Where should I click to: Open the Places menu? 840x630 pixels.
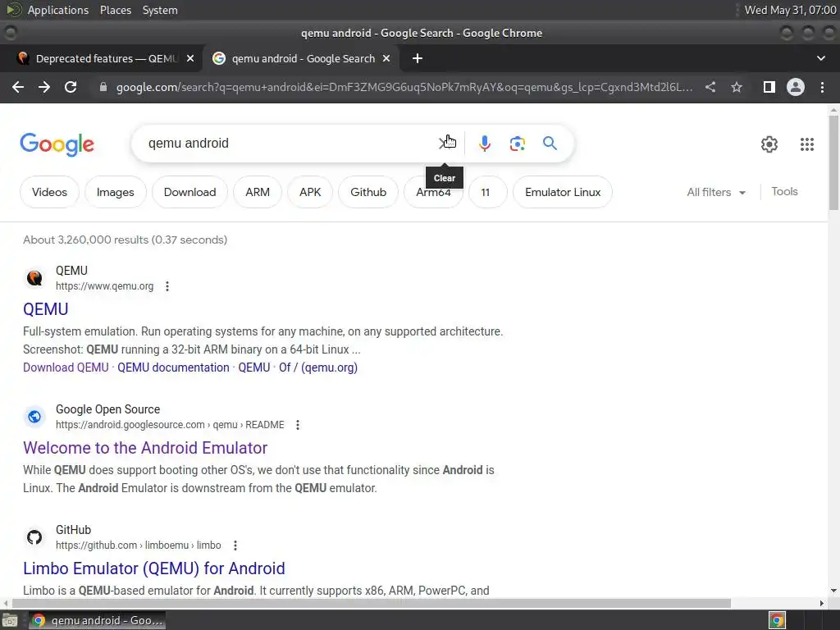[115, 10]
